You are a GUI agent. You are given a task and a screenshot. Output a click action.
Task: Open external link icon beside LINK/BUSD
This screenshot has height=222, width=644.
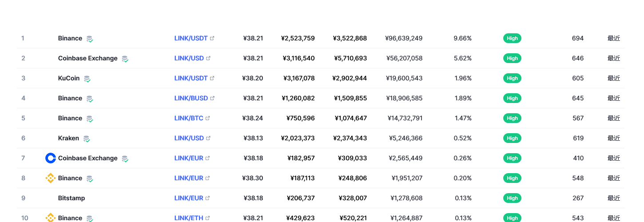pos(212,98)
